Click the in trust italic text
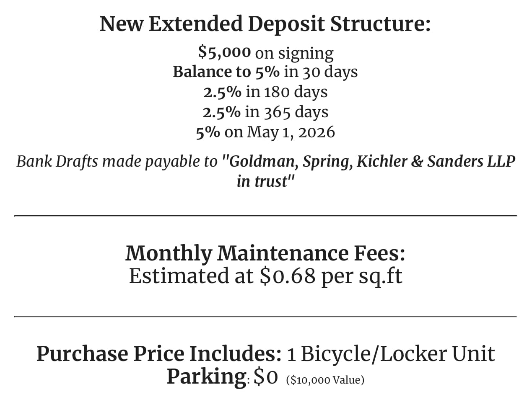 [x=263, y=181]
